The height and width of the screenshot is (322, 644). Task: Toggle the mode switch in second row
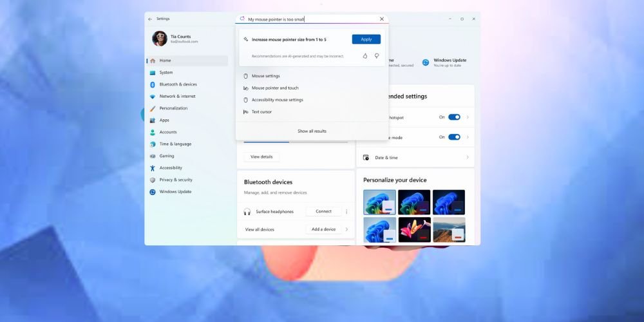(454, 137)
